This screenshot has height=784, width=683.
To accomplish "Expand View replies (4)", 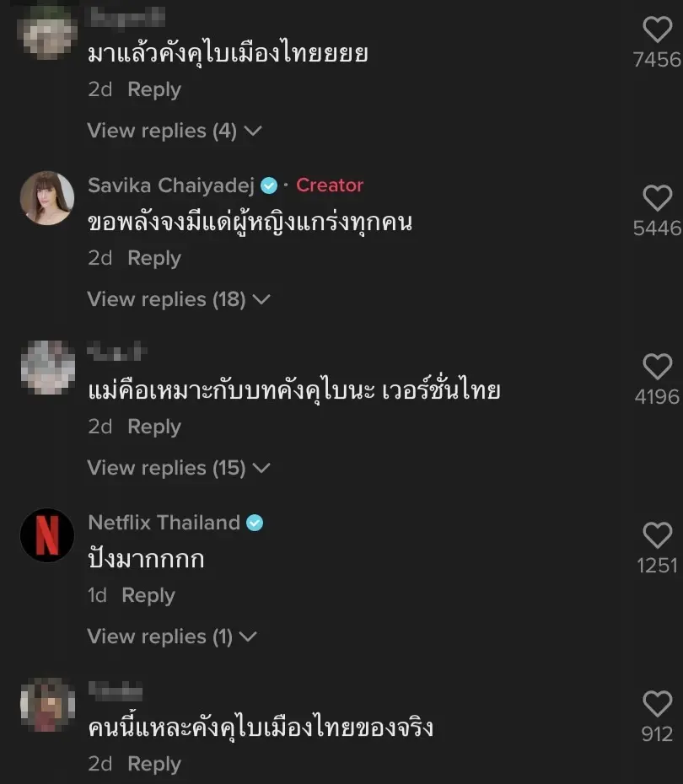I will tap(175, 131).
